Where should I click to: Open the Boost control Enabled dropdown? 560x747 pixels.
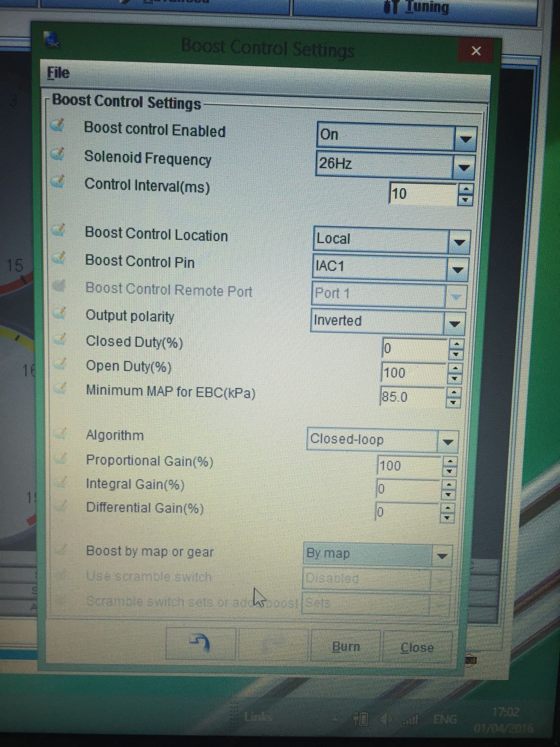pyautogui.click(x=465, y=139)
